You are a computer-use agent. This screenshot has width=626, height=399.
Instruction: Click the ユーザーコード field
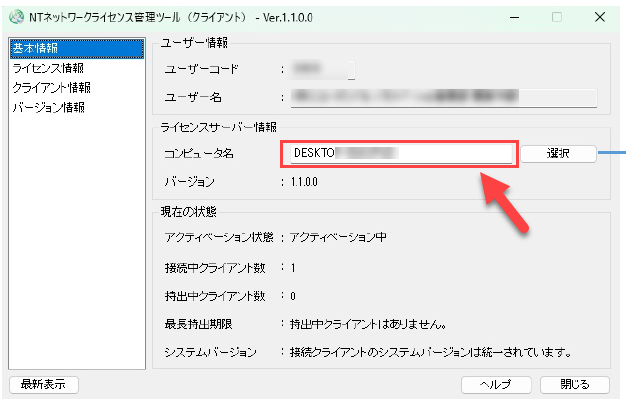point(323,69)
